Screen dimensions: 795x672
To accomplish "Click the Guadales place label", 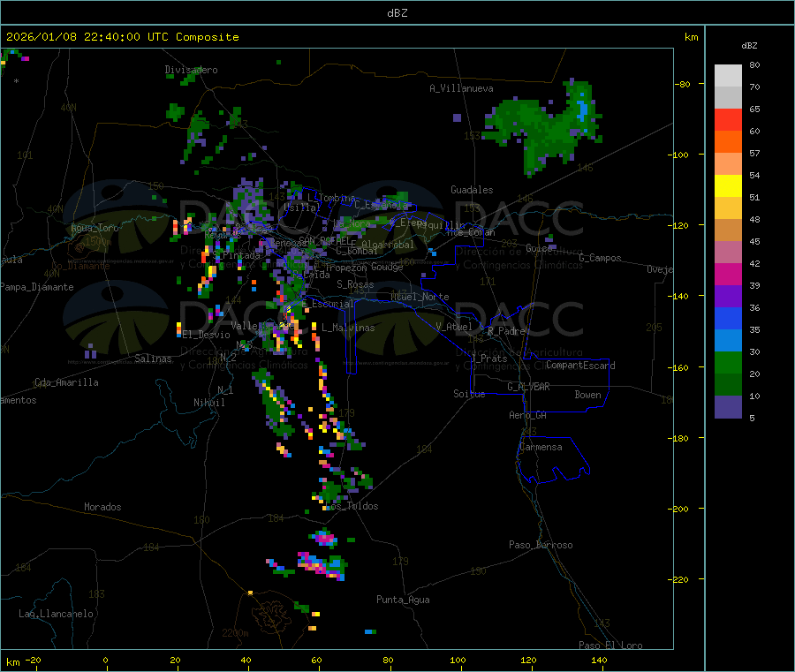I will point(472,190).
